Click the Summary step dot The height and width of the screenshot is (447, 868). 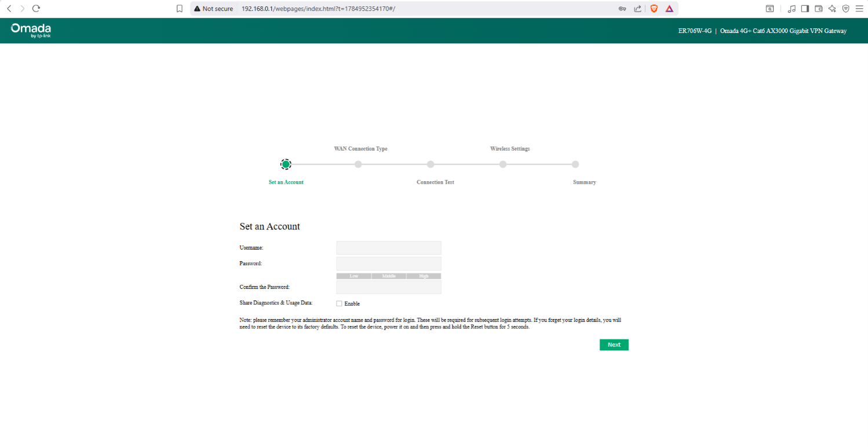[x=575, y=164]
